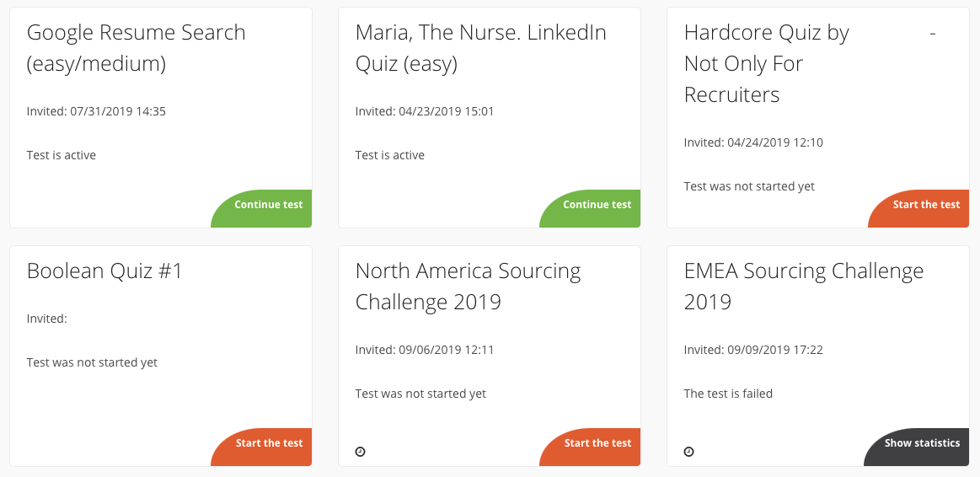Open North America Sourcing Challenge 2019 title

pos(469,287)
